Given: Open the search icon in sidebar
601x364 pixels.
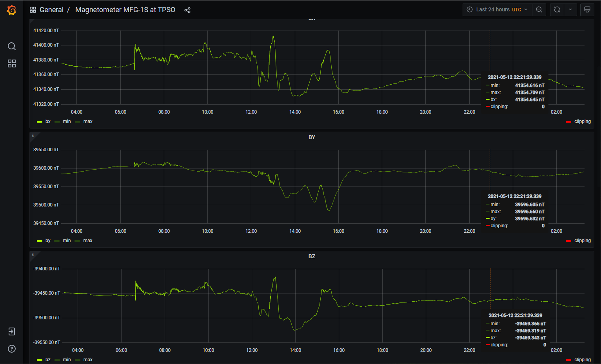Looking at the screenshot, I should 12,46.
